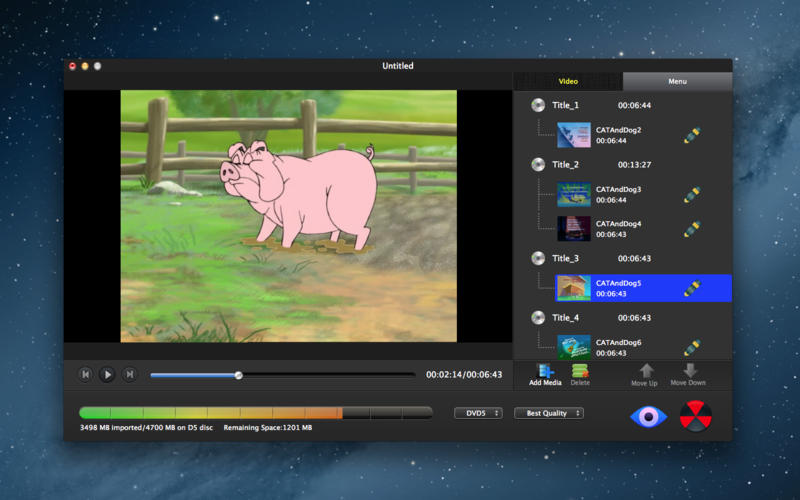Click the Add Media icon
The height and width of the screenshot is (500, 800).
tap(545, 371)
